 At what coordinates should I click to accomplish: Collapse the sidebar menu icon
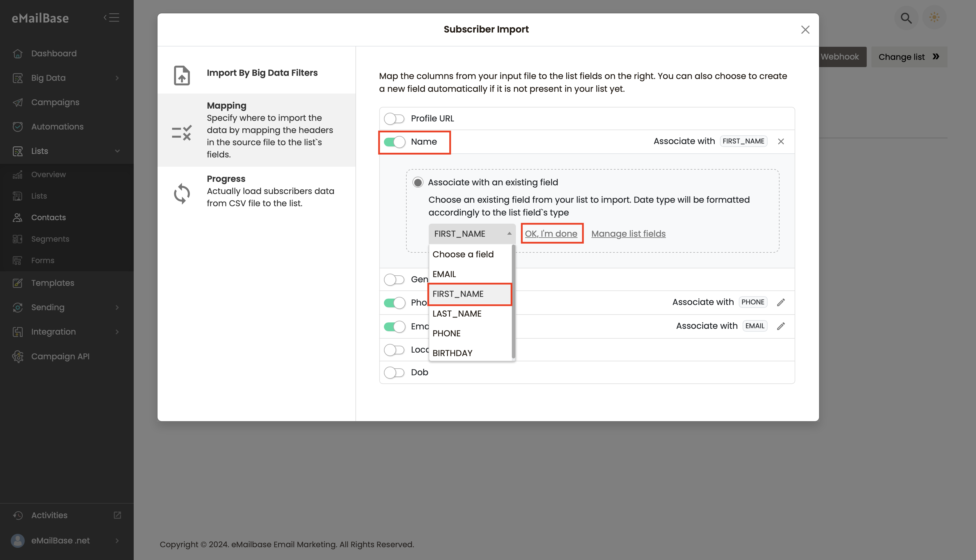coord(112,18)
